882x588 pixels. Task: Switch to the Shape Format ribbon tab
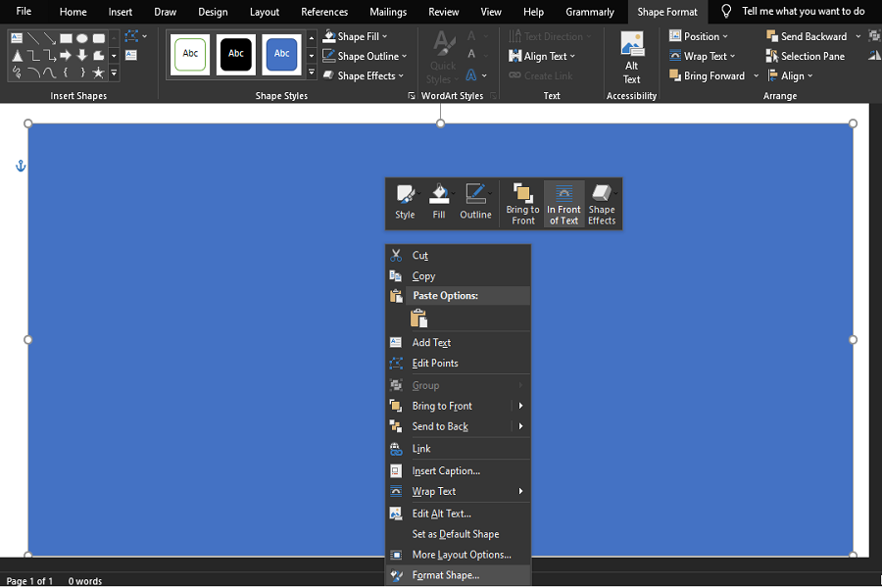pyautogui.click(x=666, y=12)
